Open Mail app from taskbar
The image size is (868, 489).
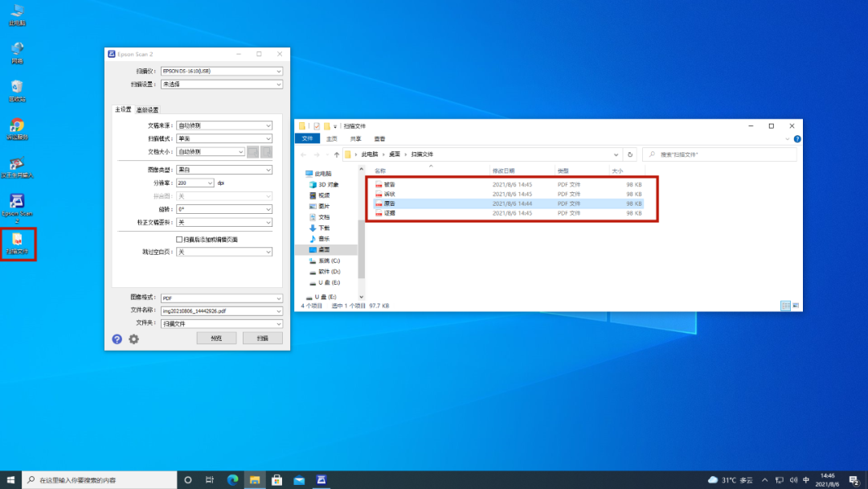(299, 479)
